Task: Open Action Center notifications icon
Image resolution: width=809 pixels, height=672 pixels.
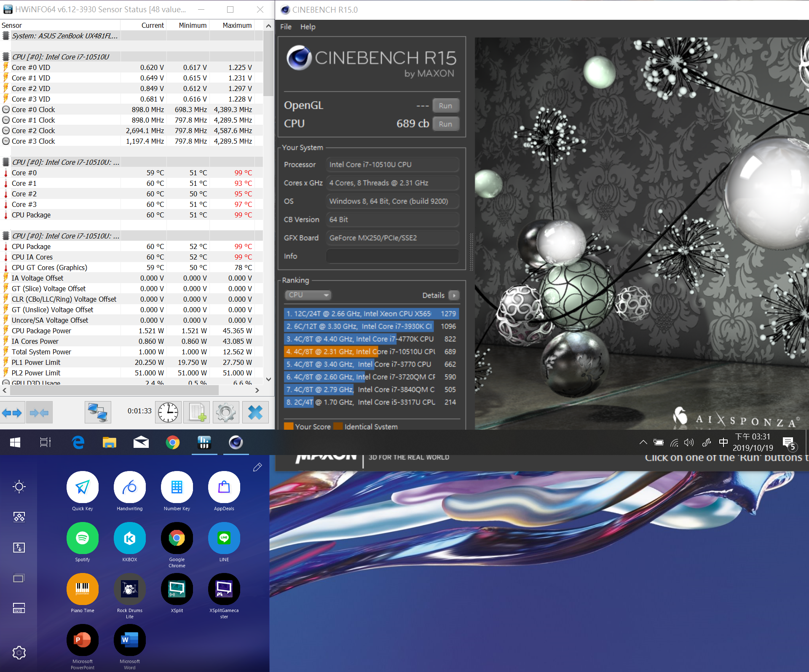Action: [x=789, y=443]
